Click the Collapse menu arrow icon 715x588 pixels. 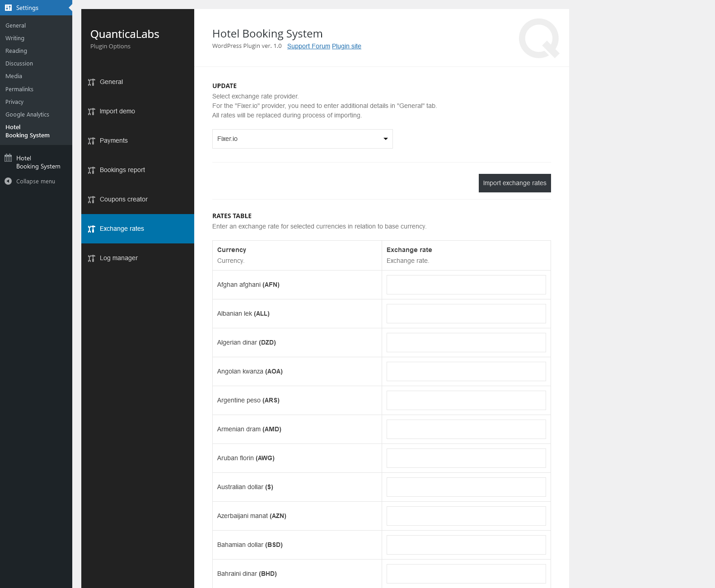click(8, 181)
